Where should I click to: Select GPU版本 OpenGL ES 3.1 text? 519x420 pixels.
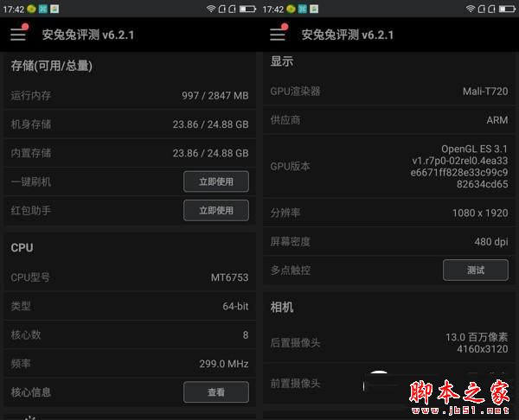tap(474, 149)
